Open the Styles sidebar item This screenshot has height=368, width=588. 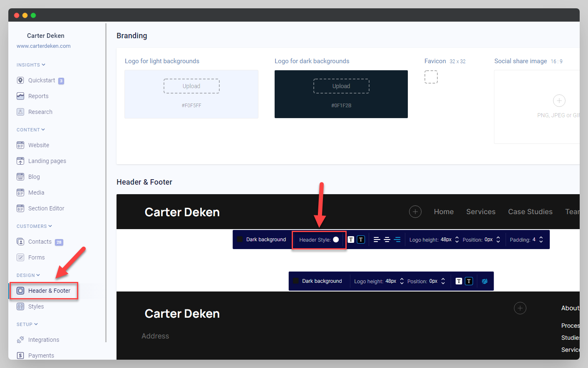[x=36, y=306]
